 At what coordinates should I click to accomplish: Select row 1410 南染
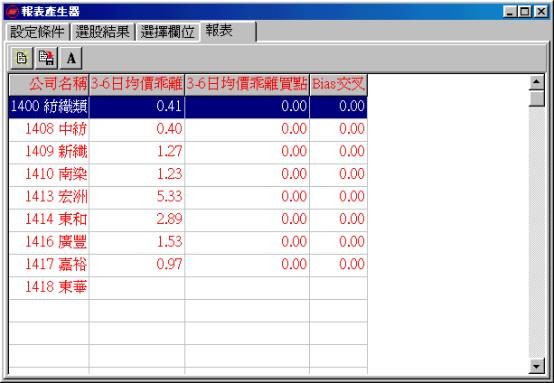coord(188,175)
